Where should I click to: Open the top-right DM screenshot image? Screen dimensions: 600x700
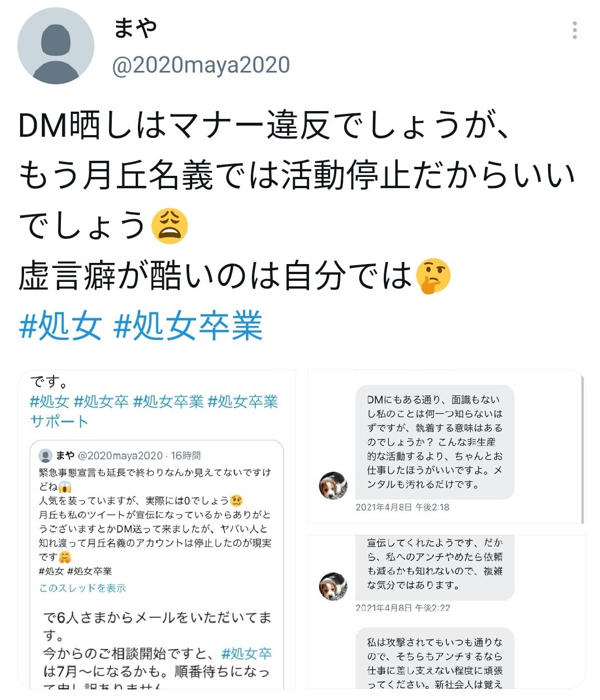(446, 447)
